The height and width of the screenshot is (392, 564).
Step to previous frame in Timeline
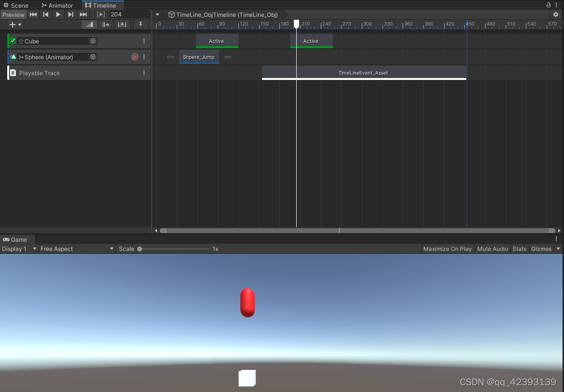click(x=46, y=14)
